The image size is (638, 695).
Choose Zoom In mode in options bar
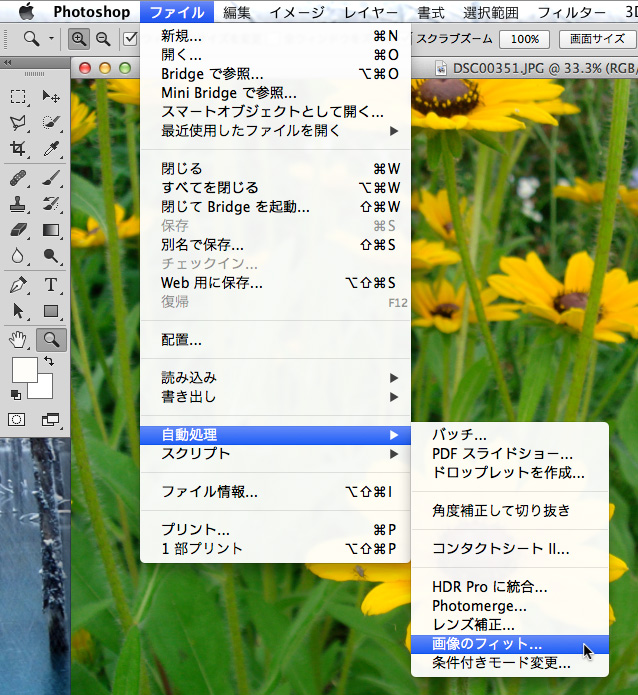[x=79, y=39]
